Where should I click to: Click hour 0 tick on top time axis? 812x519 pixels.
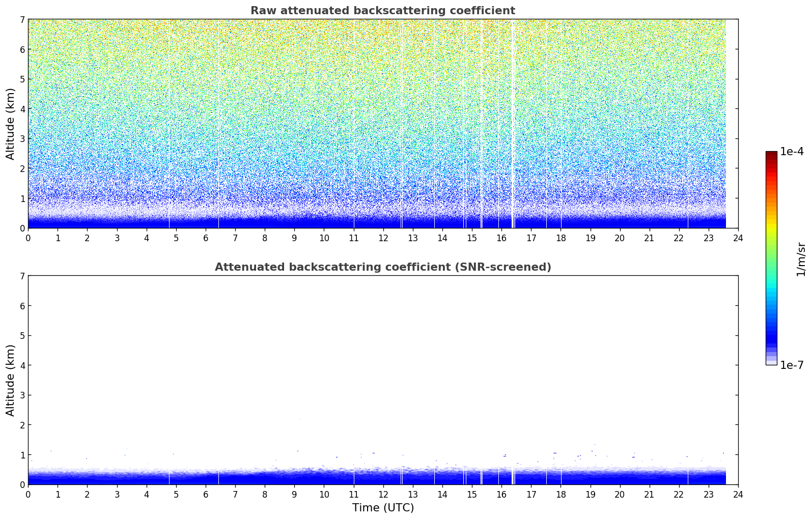click(28, 238)
